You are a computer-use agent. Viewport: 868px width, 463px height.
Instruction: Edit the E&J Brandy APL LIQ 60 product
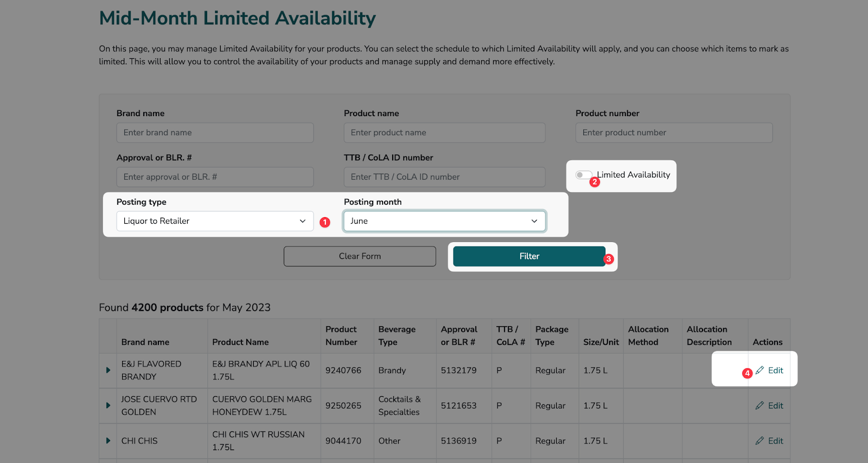coord(769,370)
